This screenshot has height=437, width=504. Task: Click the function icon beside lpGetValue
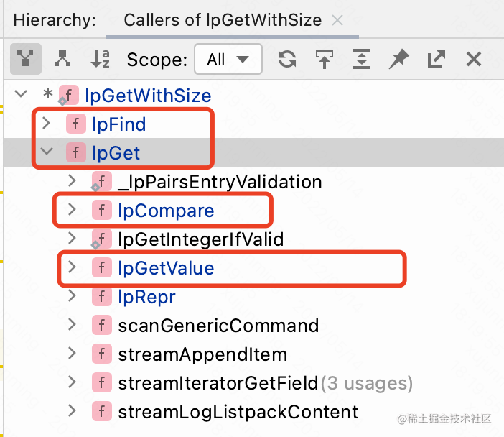click(101, 268)
